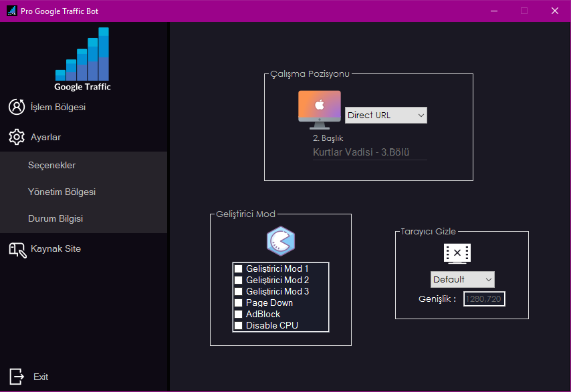The width and height of the screenshot is (571, 392).
Task: Minimize the Pro Google Traffic Bot window
Action: 494,11
